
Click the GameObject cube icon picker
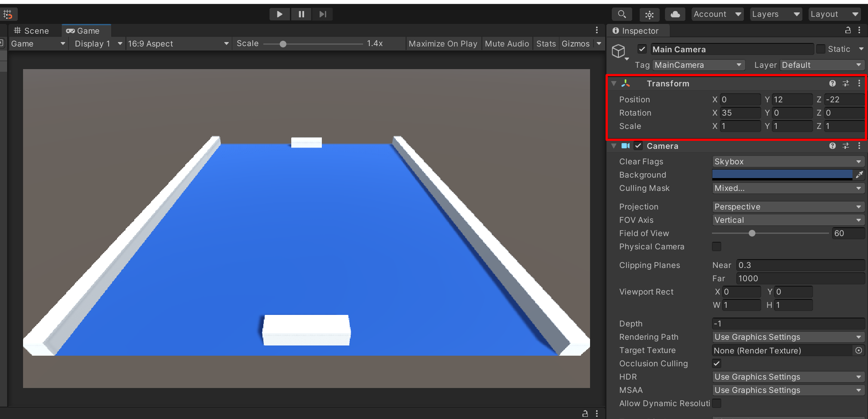point(619,51)
